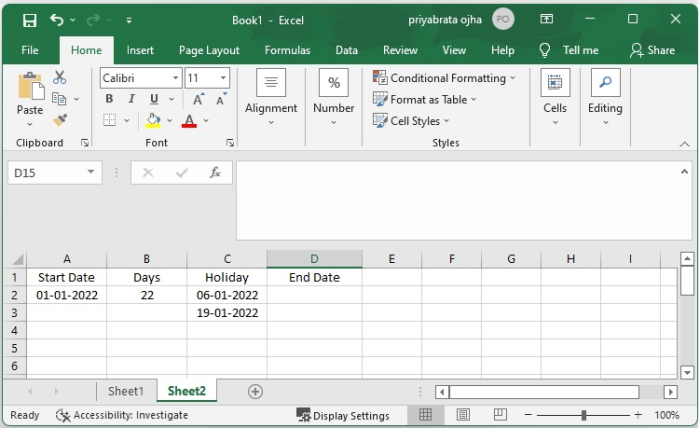Collapse the ribbon with the caret
Viewport: 700px width, 428px height.
click(x=684, y=144)
